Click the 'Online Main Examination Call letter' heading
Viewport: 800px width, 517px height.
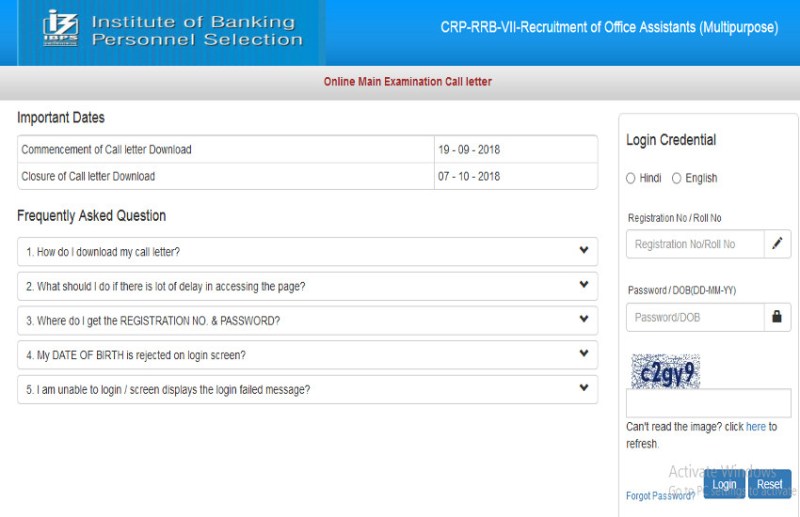pyautogui.click(x=407, y=82)
